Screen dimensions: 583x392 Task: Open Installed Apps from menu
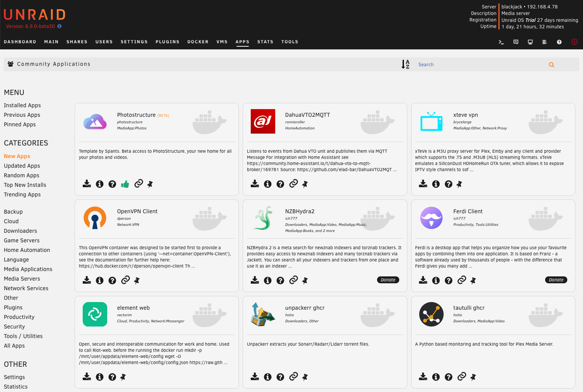22,105
